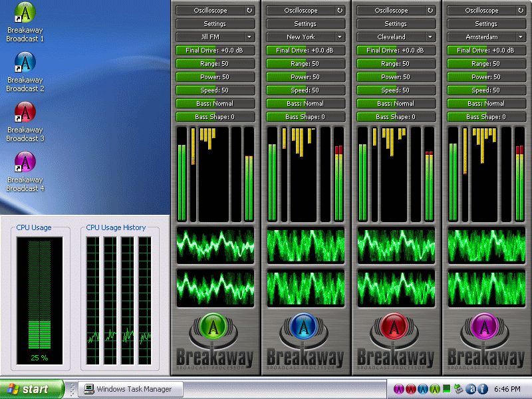Open Settings in the Cleveland panel

(x=396, y=24)
